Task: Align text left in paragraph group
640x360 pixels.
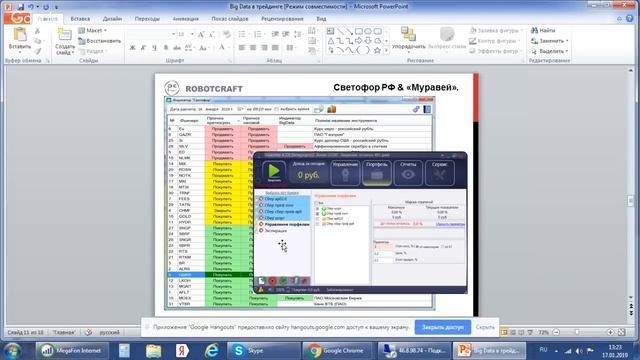Action: click(x=242, y=48)
